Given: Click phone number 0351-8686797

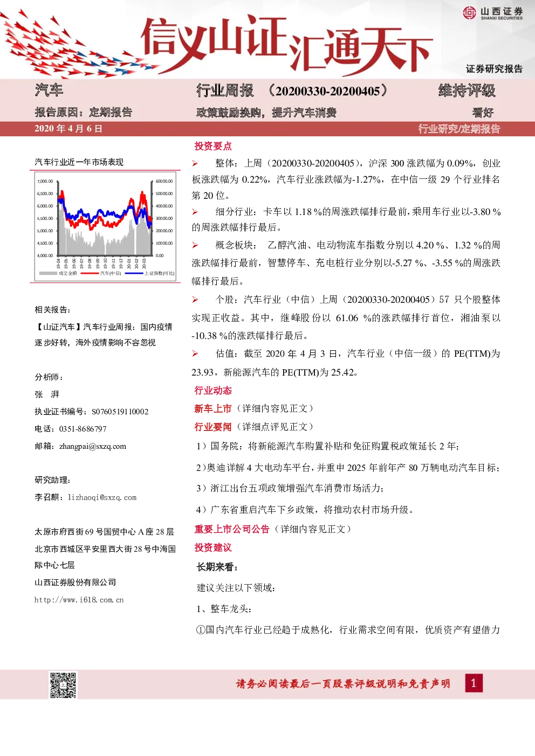Looking at the screenshot, I should click(x=83, y=429).
